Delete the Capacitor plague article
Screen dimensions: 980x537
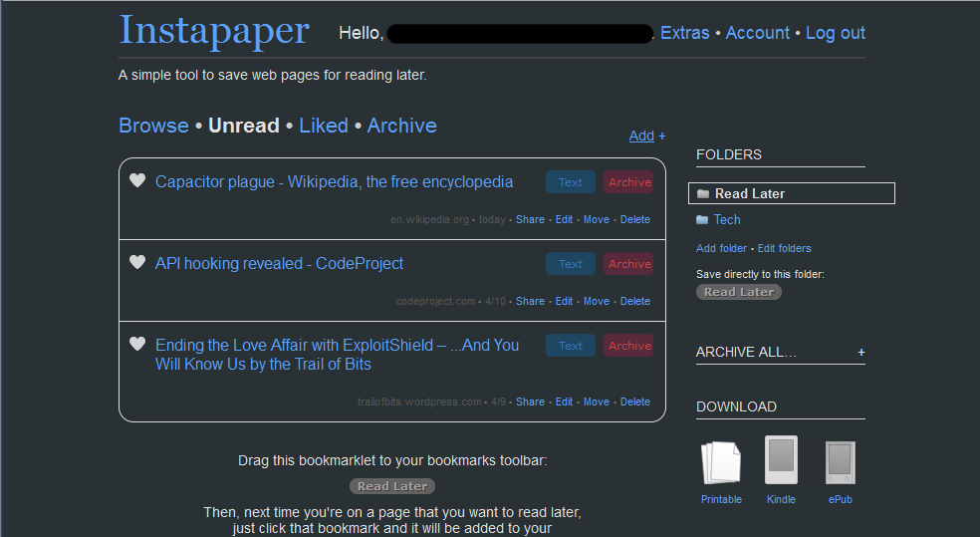(635, 219)
